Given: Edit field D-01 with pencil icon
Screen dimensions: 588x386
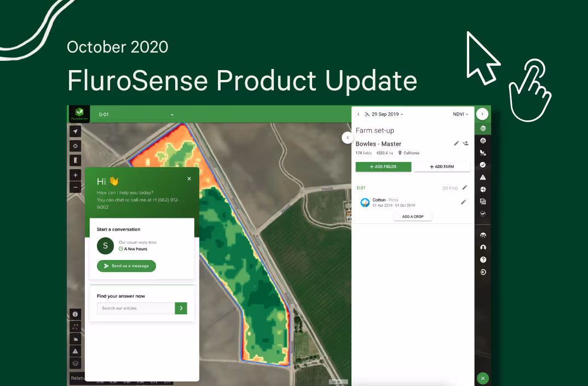Looking at the screenshot, I should point(465,188).
